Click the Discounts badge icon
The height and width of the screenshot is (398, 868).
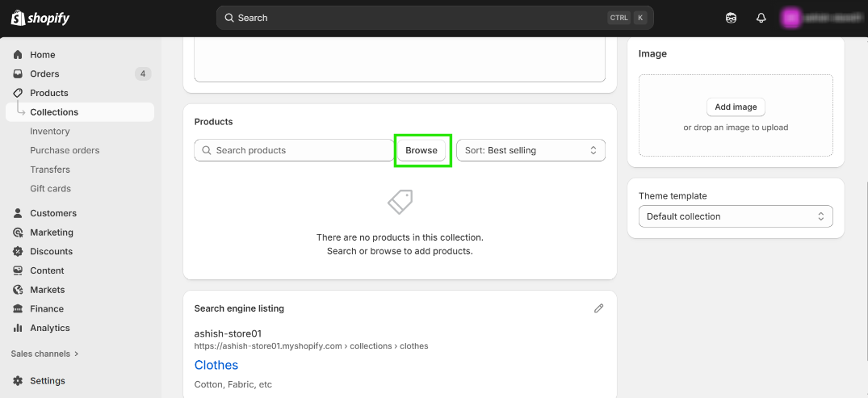coord(18,252)
